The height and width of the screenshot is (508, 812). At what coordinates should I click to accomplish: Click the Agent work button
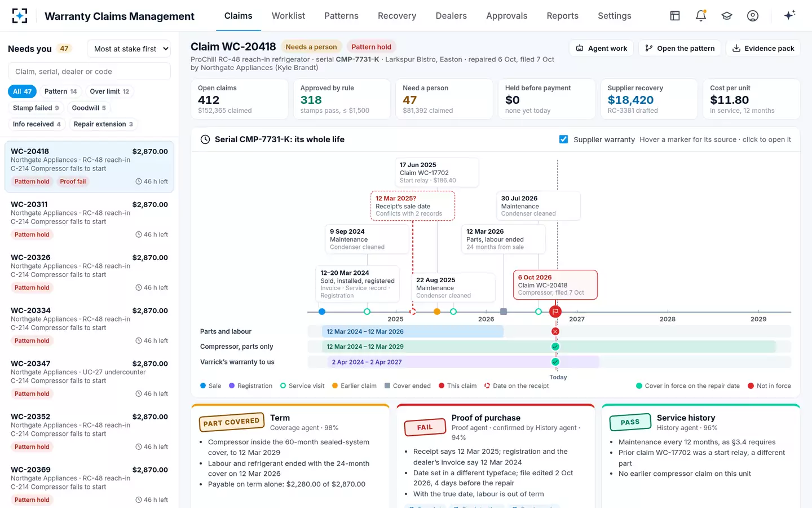[x=602, y=49]
